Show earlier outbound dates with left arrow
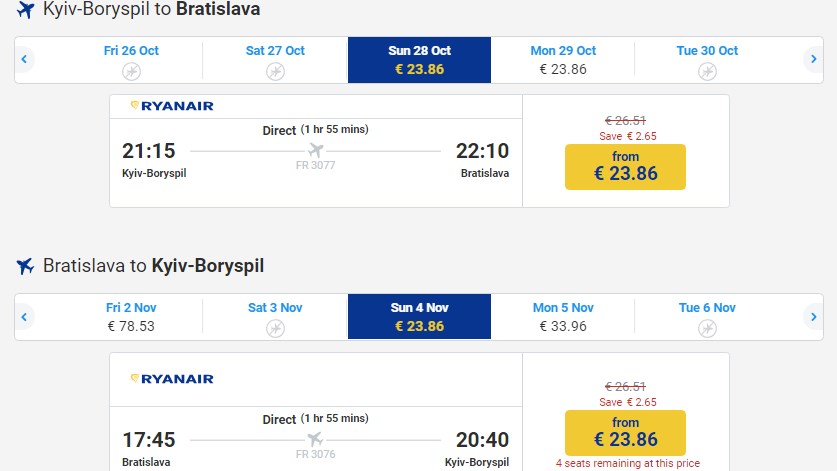 point(24,61)
